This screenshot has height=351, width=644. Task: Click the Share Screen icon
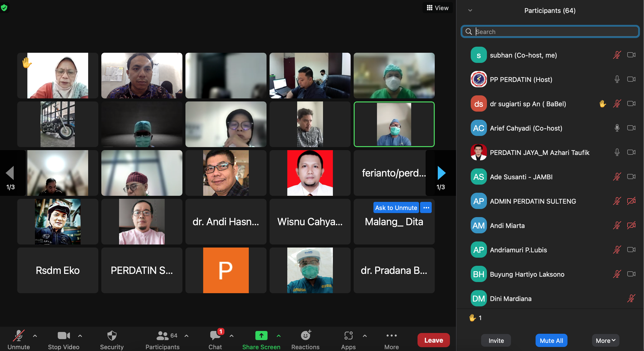pos(261,336)
